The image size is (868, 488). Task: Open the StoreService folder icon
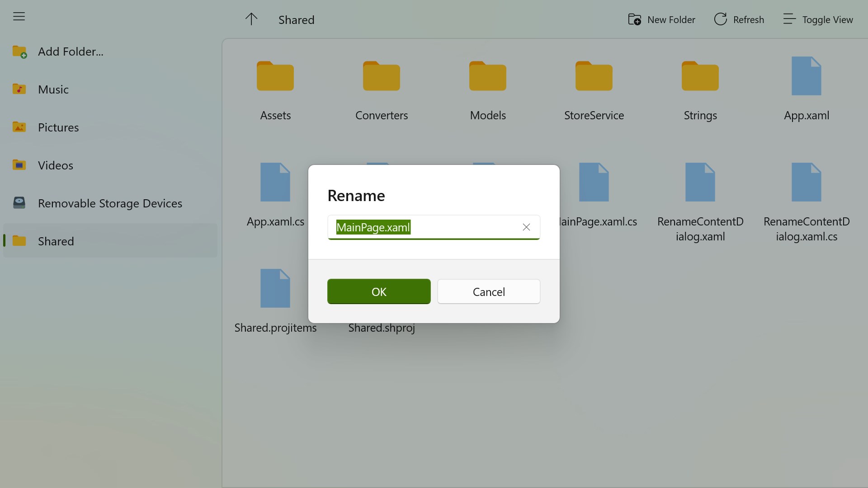coord(594,76)
